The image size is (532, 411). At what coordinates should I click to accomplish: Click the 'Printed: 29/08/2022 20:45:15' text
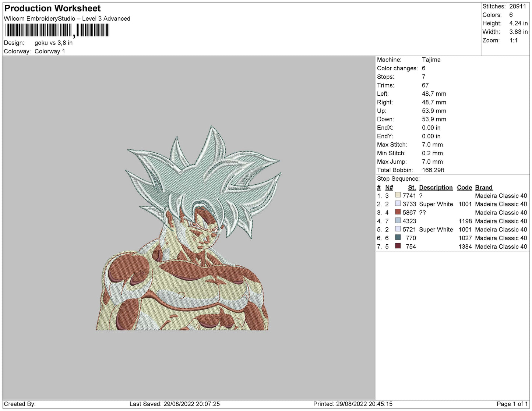coord(353,404)
